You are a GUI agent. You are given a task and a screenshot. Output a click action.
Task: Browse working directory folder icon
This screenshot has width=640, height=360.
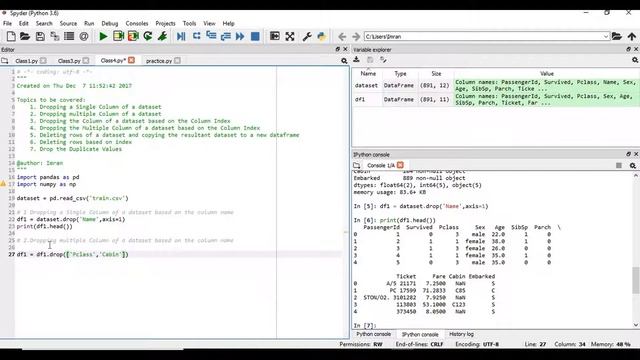pyautogui.click(x=617, y=36)
